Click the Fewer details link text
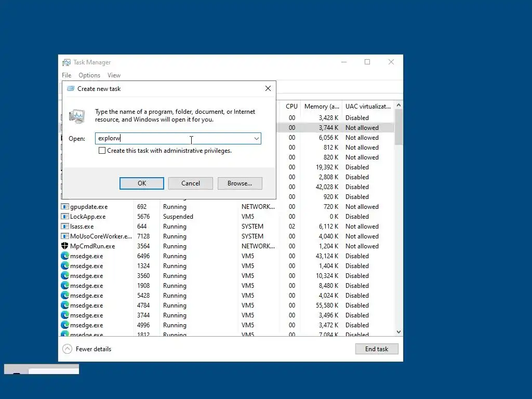532x399 pixels. [x=94, y=349]
